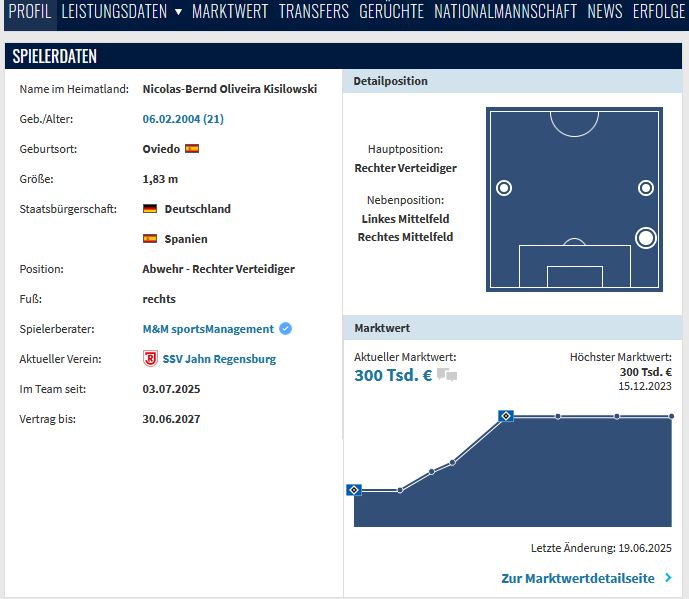Open the Zur Marktwertdetailseite link

(x=578, y=578)
